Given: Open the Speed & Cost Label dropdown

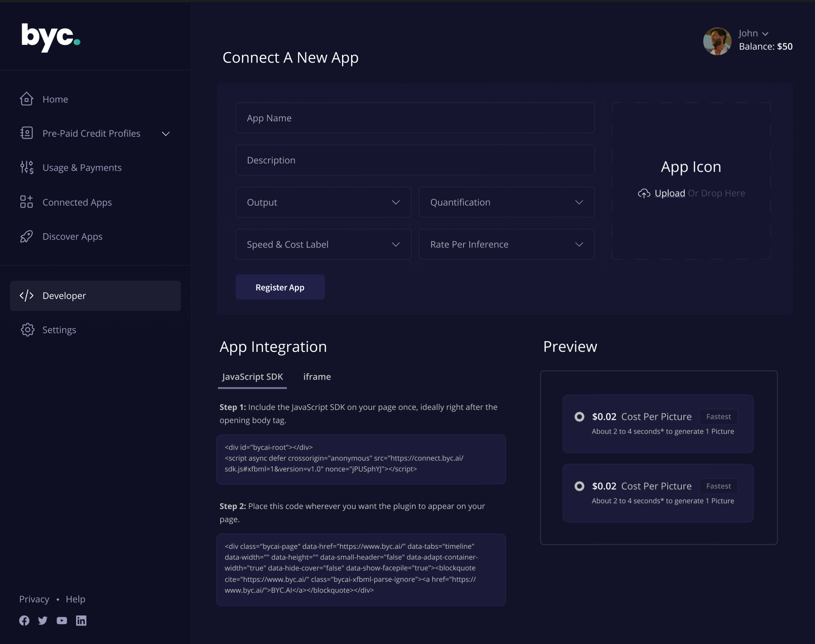Looking at the screenshot, I should [323, 244].
